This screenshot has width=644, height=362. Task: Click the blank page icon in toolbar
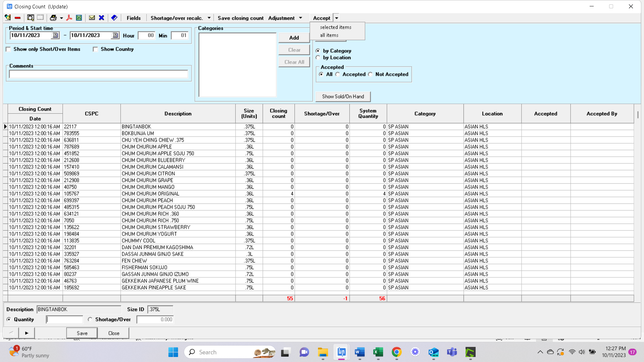(40, 18)
